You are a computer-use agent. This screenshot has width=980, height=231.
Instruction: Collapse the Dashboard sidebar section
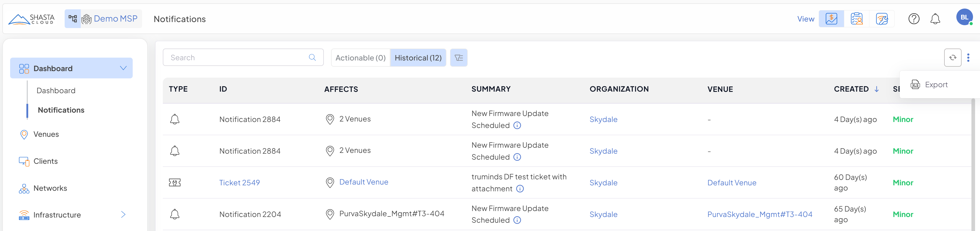coord(123,68)
